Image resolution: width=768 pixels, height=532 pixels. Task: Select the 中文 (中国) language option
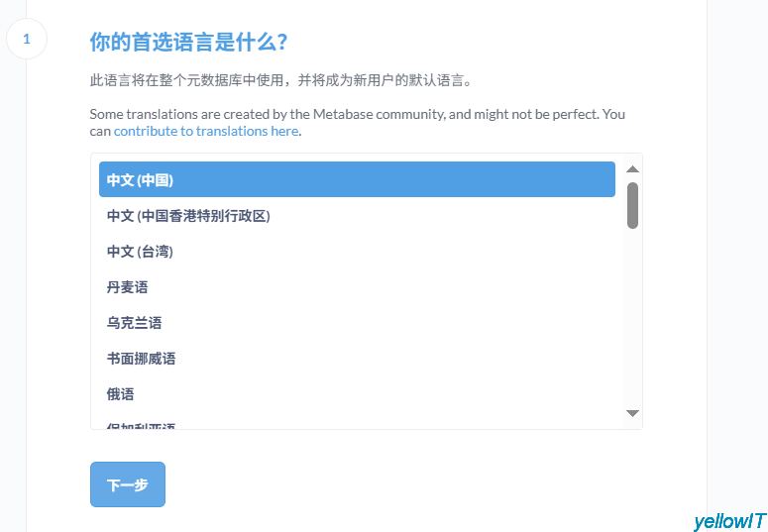click(x=141, y=180)
